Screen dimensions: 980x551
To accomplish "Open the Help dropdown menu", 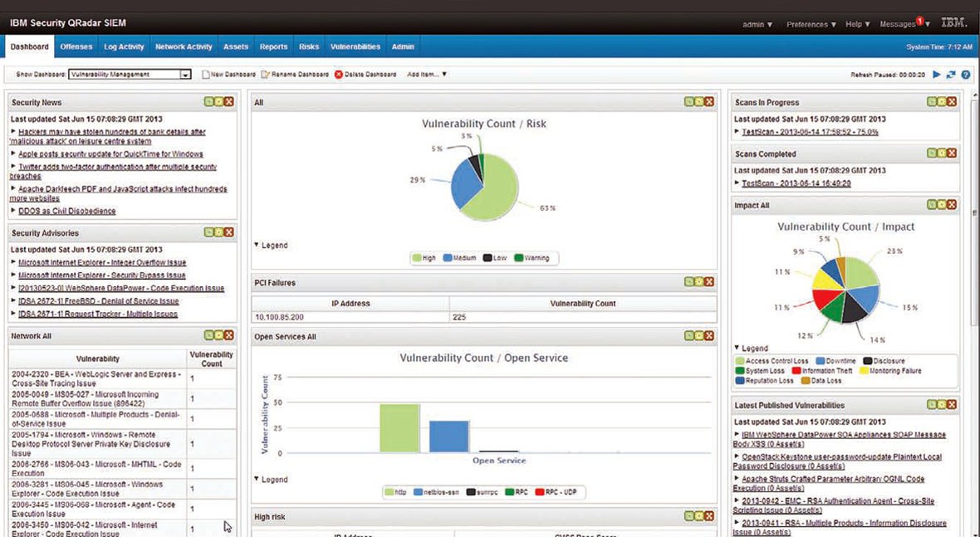I will pyautogui.click(x=857, y=24).
